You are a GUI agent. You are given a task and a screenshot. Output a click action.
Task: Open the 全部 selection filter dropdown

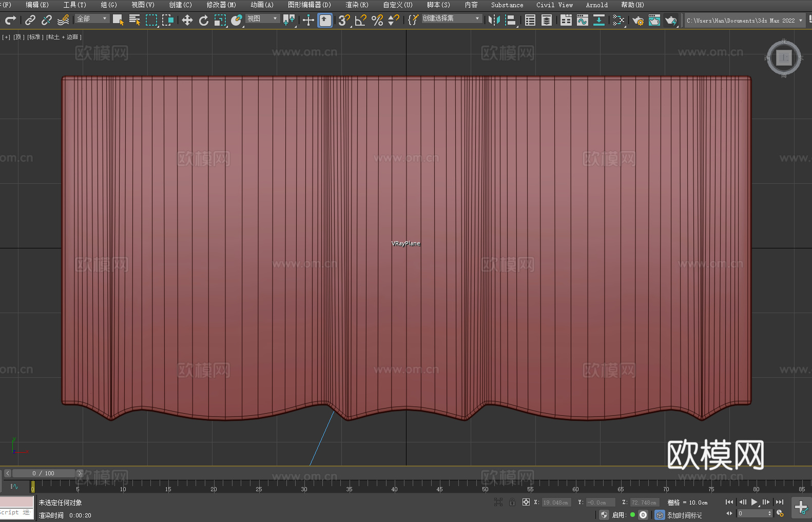92,18
